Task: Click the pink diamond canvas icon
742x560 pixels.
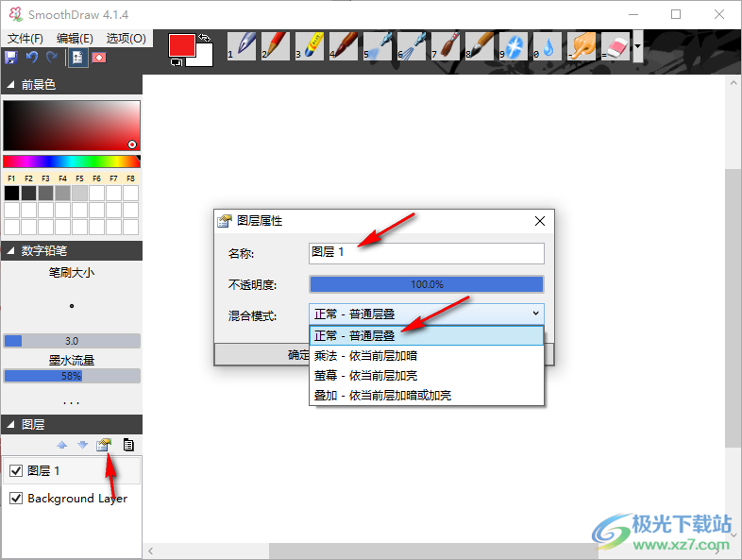Action: click(99, 58)
